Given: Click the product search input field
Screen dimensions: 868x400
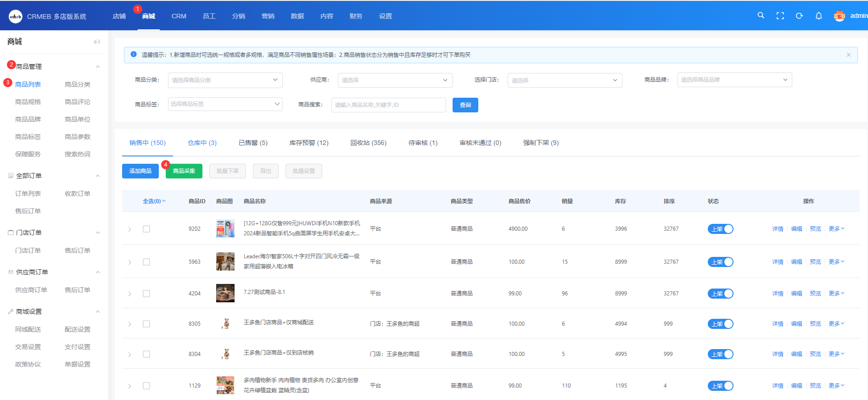Looking at the screenshot, I should pos(388,105).
